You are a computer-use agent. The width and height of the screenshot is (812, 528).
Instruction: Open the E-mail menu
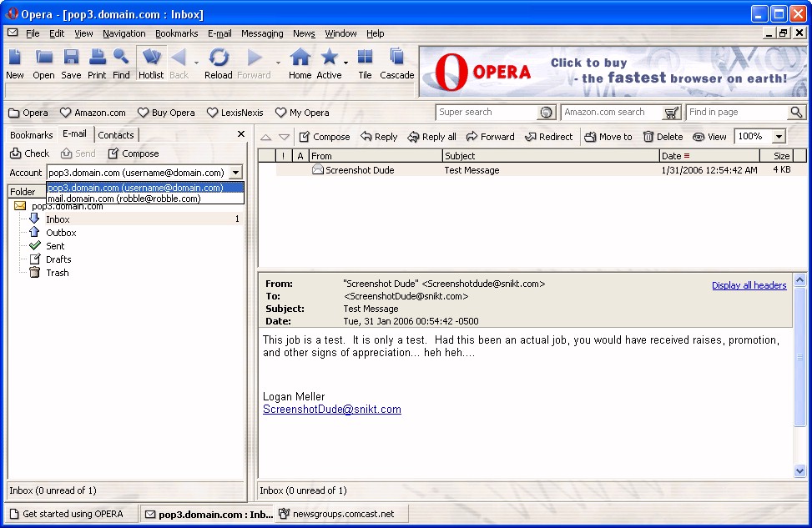coord(219,33)
